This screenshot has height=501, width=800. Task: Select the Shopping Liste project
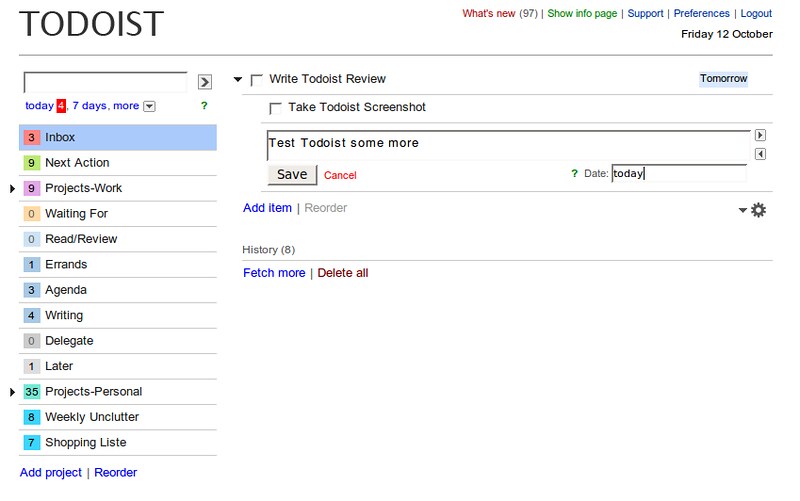tap(85, 443)
